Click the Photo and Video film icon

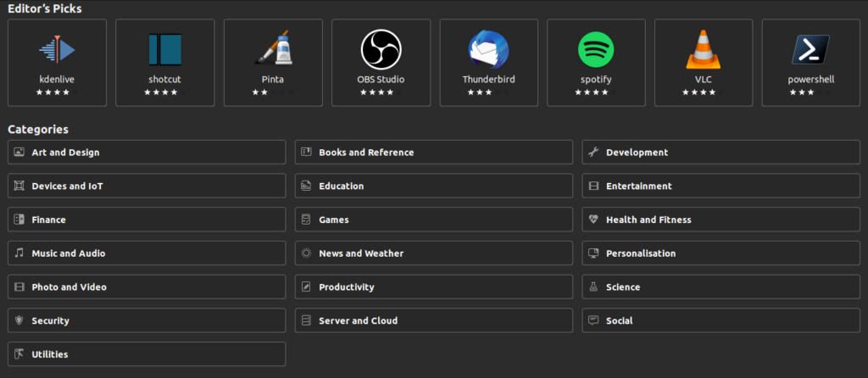coord(19,286)
